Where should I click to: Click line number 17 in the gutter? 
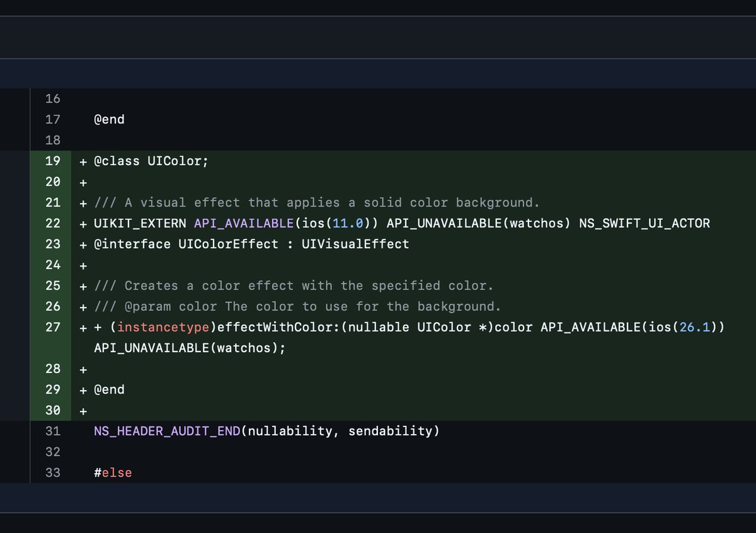(53, 120)
